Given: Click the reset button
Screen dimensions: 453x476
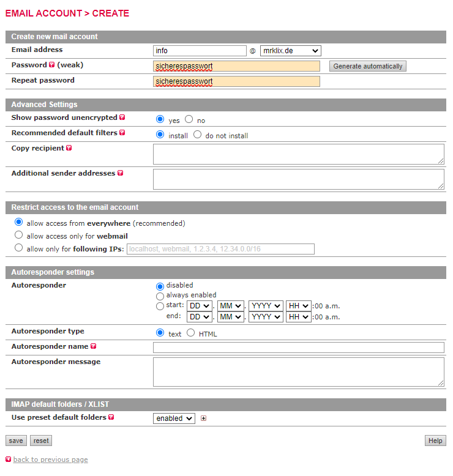Looking at the screenshot, I should 41,441.
